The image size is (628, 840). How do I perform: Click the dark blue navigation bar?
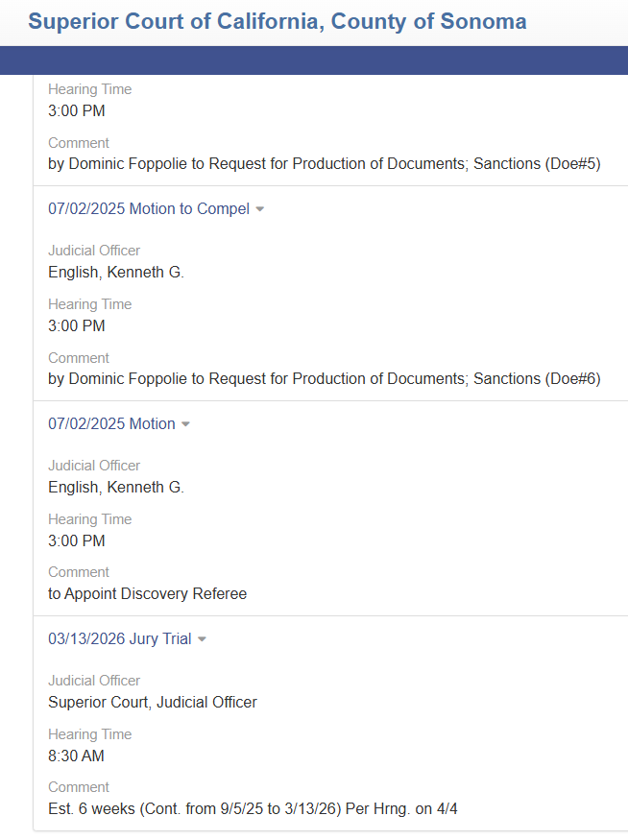pos(314,60)
